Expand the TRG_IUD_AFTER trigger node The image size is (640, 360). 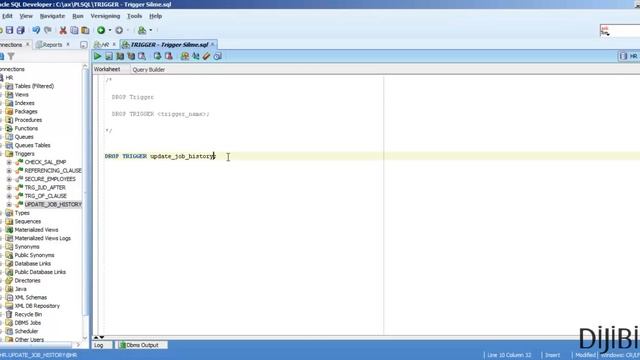click(x=9, y=188)
